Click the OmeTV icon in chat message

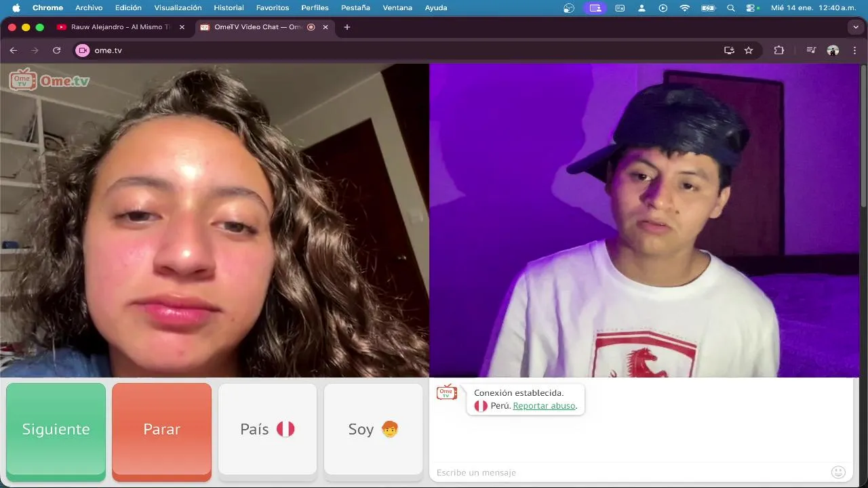[446, 392]
